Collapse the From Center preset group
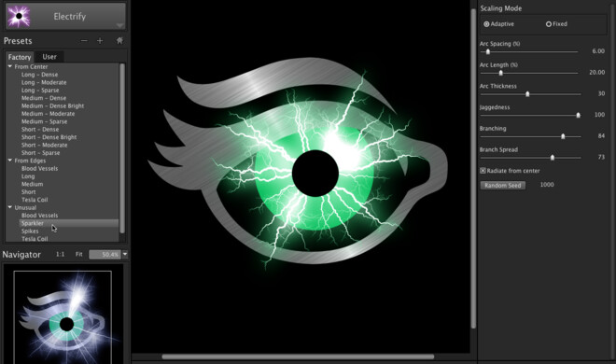The image size is (616, 364). coord(10,66)
